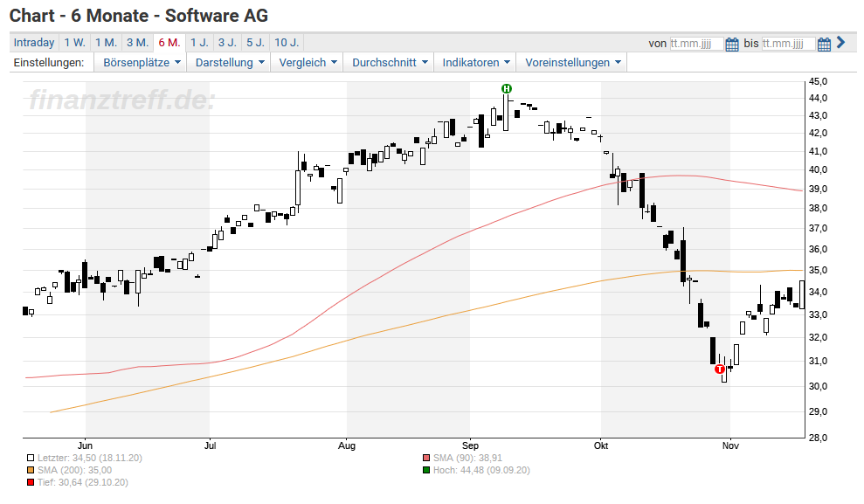Click the 'Chart - 6 Monate - Software AG' heading
864x504 pixels.
pyautogui.click(x=139, y=16)
